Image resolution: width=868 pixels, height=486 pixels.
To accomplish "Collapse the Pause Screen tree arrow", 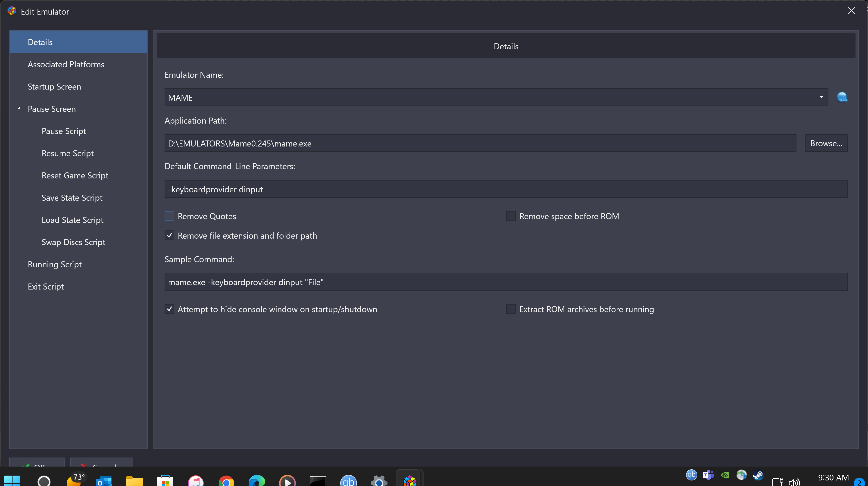I will click(19, 108).
